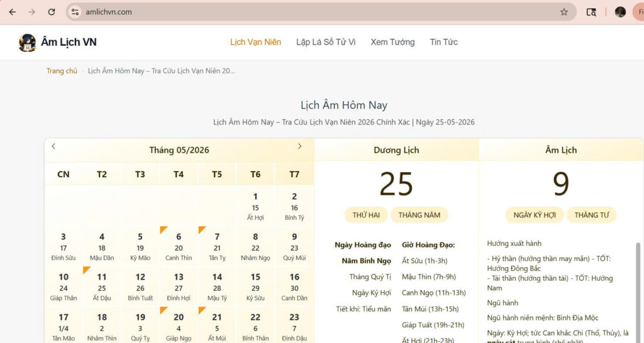Select day 2 Bính Tý in calendar
Viewport: 644px width, 343px height.
click(x=294, y=206)
